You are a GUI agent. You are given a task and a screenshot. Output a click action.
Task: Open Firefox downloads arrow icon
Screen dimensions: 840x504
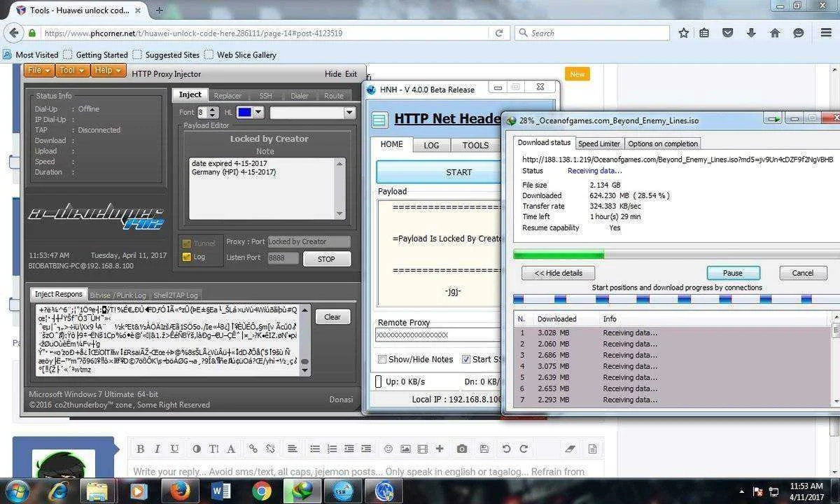[x=751, y=33]
